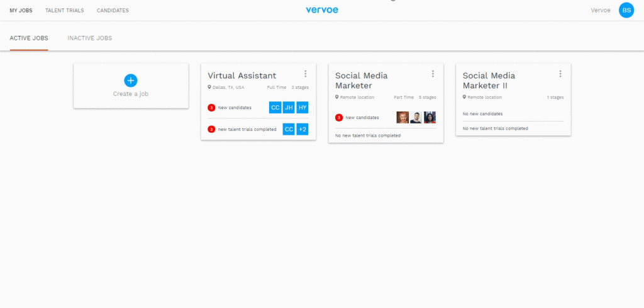Open the Virtual Assistant job title
This screenshot has width=644, height=308.
242,76
